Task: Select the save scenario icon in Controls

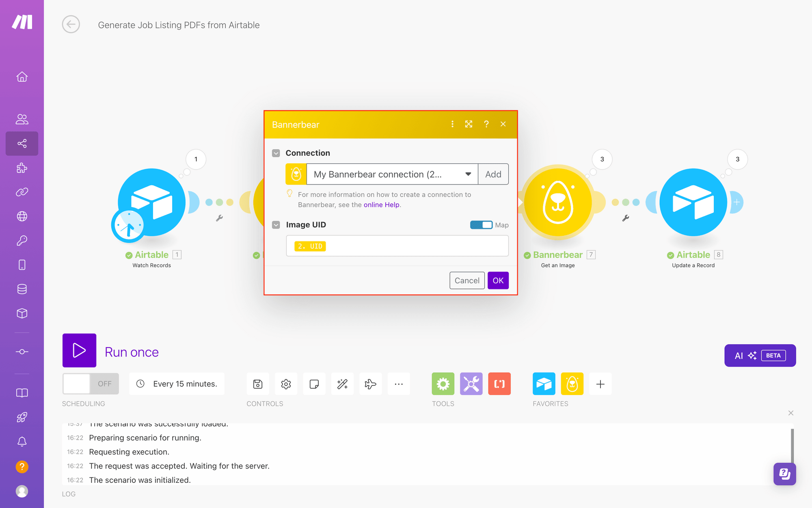Action: 257,384
